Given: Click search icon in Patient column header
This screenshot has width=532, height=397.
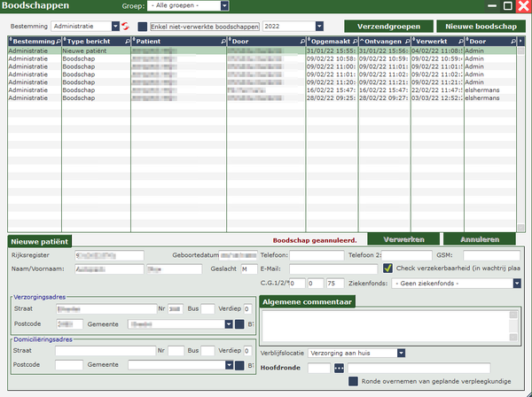Looking at the screenshot, I should coord(222,42).
